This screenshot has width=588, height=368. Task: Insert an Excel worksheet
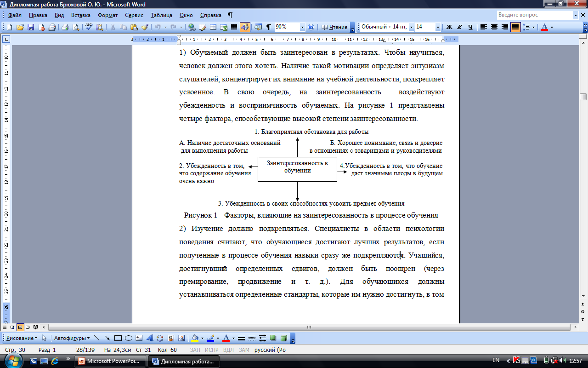[x=224, y=27]
